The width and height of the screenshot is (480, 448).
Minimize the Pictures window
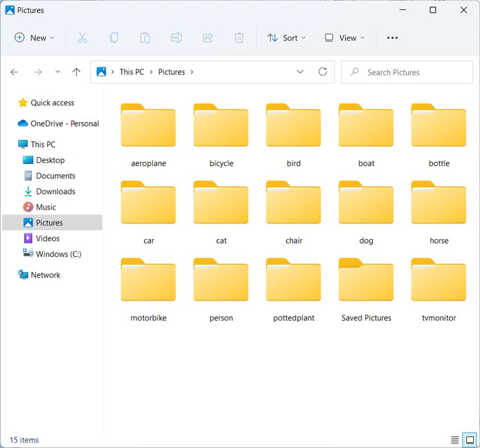point(403,10)
